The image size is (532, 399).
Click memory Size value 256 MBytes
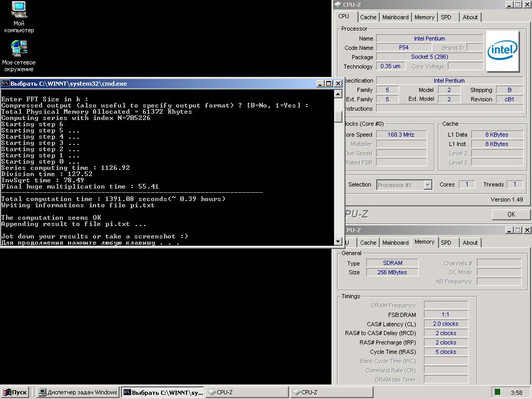coord(393,272)
